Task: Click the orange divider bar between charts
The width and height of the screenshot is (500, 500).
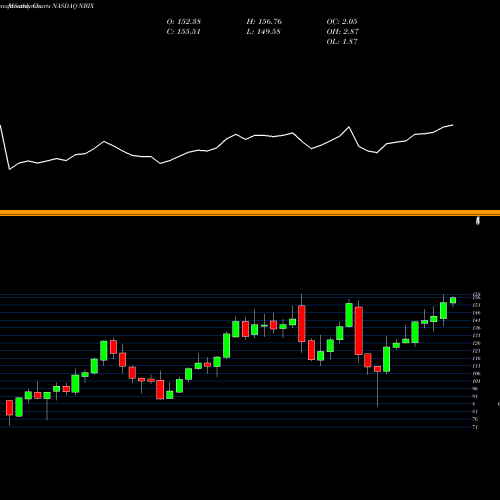Action: tap(250, 213)
